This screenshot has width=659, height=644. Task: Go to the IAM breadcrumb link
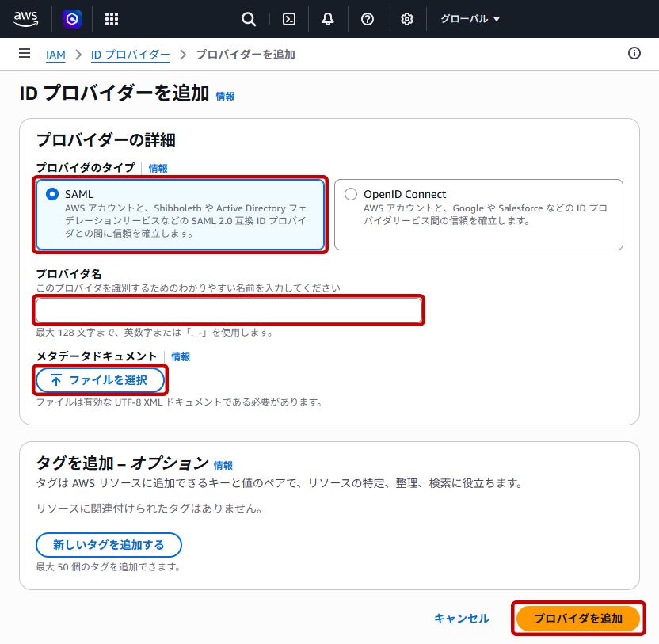point(55,55)
